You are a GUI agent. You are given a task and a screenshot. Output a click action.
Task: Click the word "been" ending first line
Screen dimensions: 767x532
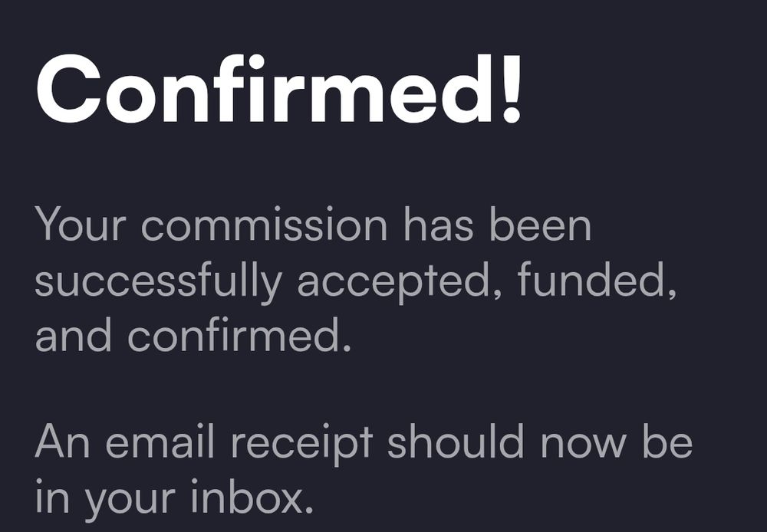click(x=541, y=225)
